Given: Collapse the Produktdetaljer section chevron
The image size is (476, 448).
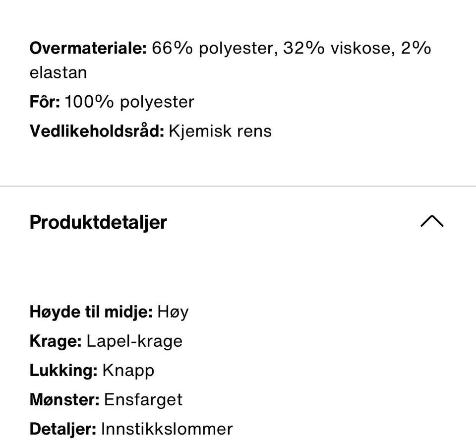Looking at the screenshot, I should 431,222.
